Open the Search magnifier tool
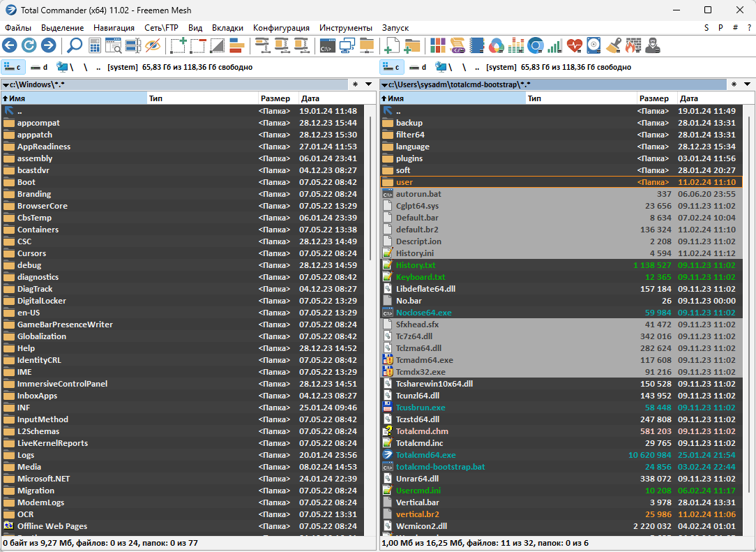This screenshot has height=552, width=756. click(x=74, y=46)
